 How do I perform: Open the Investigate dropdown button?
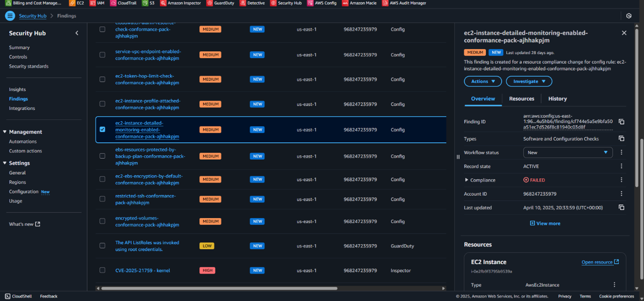[x=529, y=81]
